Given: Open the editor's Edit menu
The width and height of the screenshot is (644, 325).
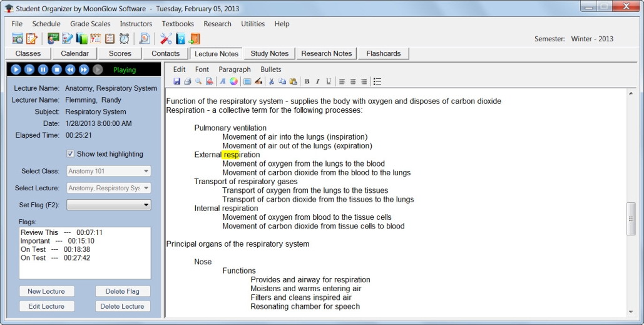Looking at the screenshot, I should click(x=179, y=70).
